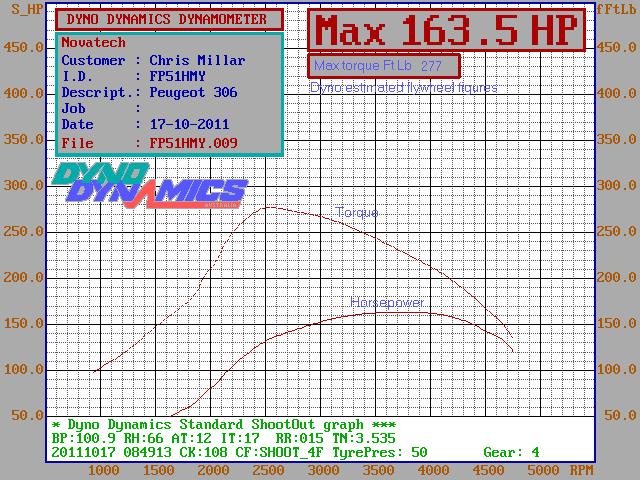
Task: Click the Max 163.5 HP readout box
Action: point(445,31)
